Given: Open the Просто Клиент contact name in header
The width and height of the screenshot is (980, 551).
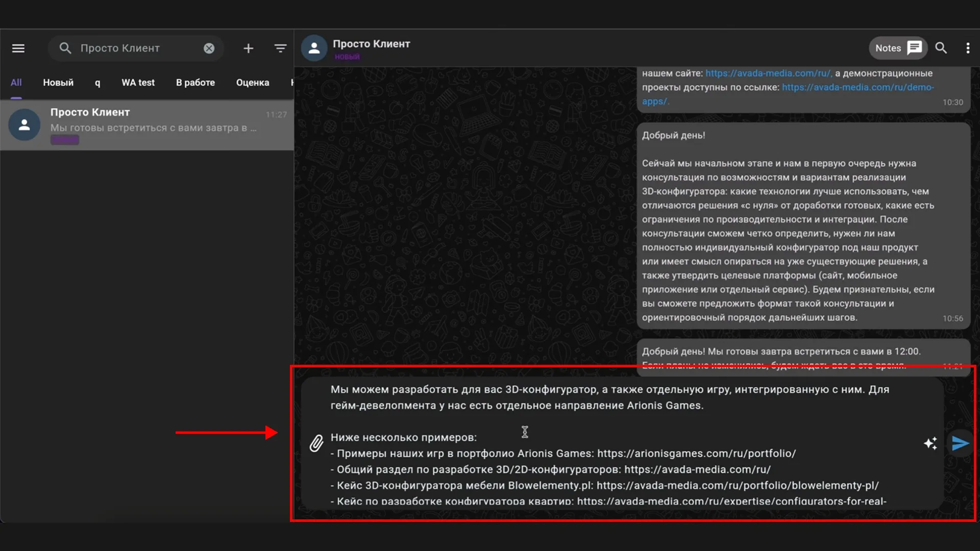Looking at the screenshot, I should pos(372,44).
